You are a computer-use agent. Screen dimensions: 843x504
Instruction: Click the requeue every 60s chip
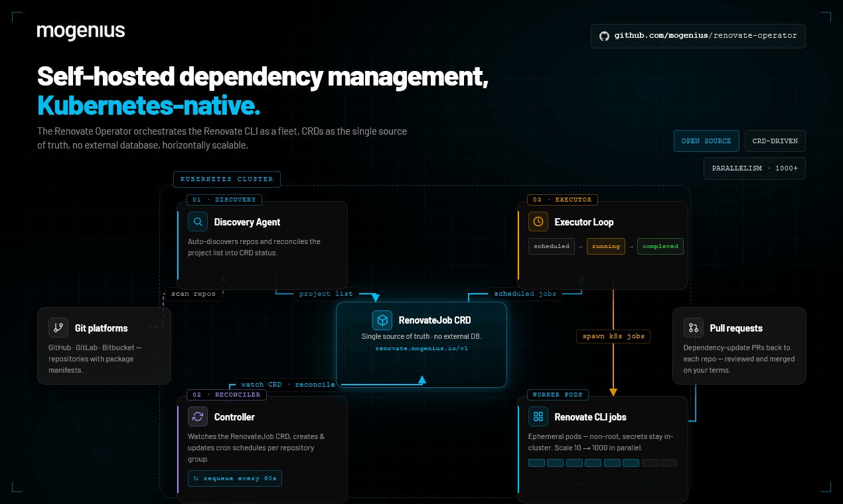pyautogui.click(x=235, y=478)
